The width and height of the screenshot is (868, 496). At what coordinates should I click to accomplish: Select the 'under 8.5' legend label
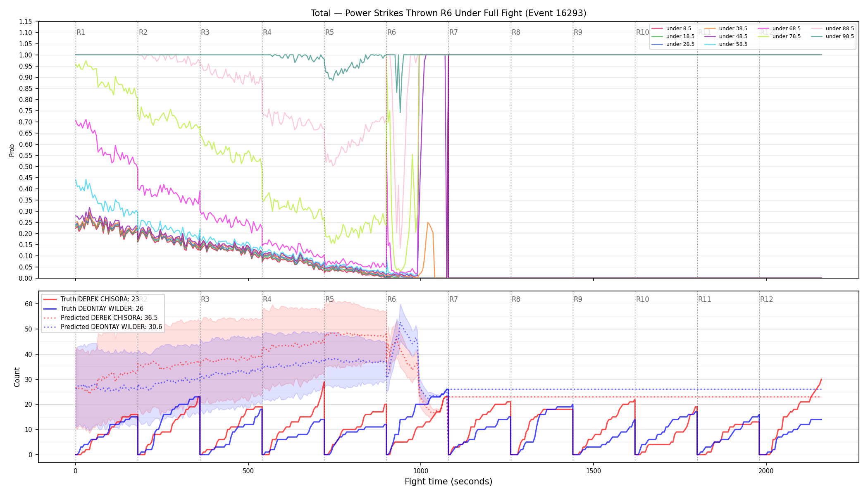679,29
